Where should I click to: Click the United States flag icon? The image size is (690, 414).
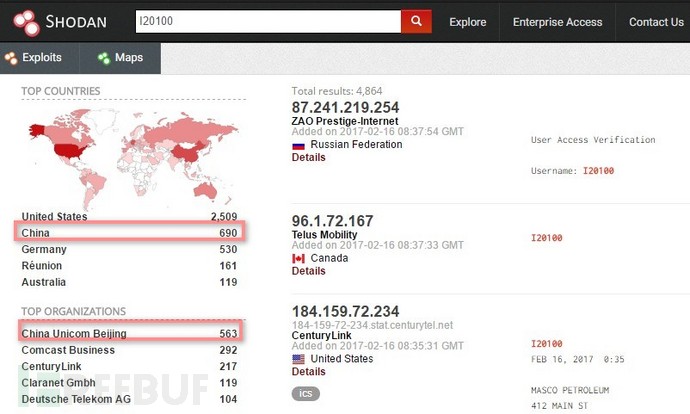[298, 359]
